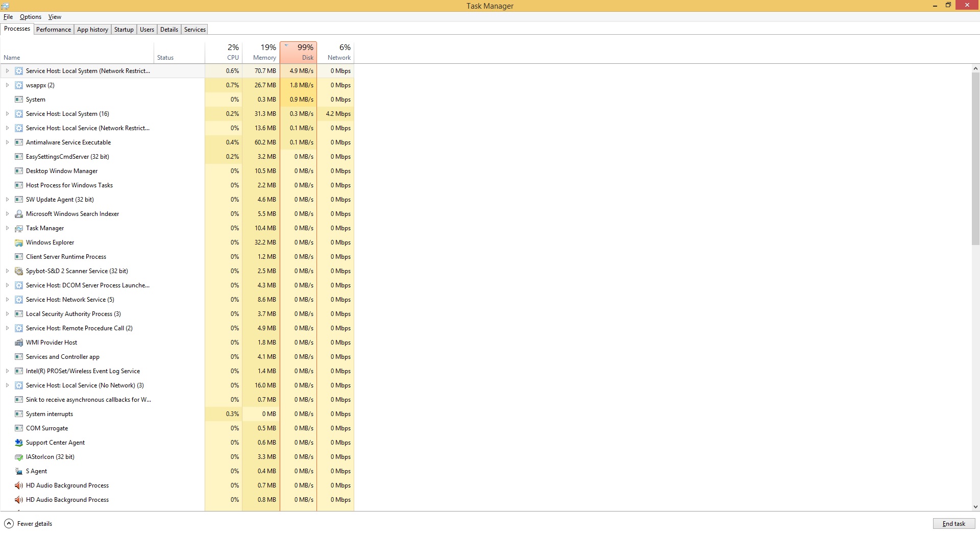This screenshot has width=980, height=536.
Task: Sort by the Name column header
Action: 77,52
